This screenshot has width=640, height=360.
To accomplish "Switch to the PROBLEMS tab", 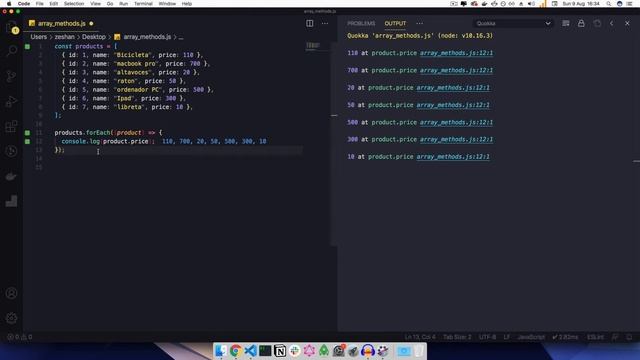I will click(x=361, y=23).
